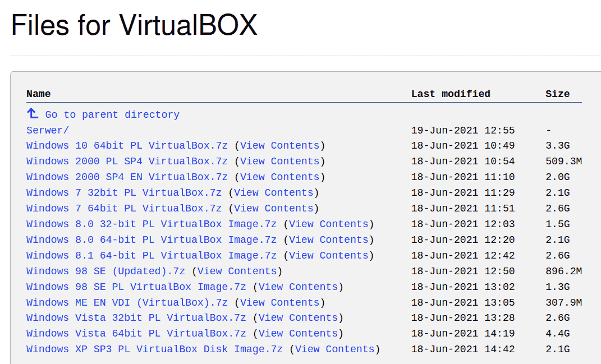Open the Serwer/ folder link
This screenshot has width=601, height=364.
(48, 130)
